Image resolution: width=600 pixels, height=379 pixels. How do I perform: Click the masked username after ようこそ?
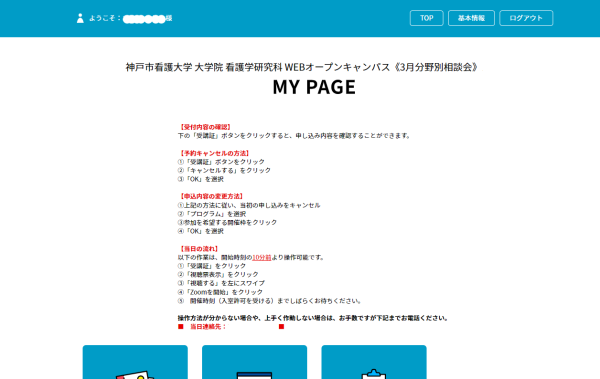tap(145, 18)
